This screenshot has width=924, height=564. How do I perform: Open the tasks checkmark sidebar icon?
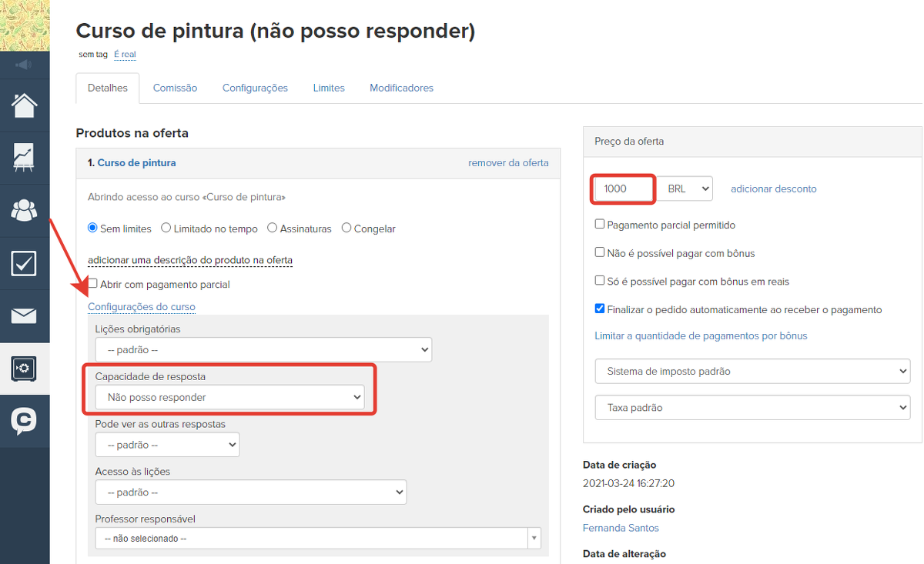pos(25,263)
